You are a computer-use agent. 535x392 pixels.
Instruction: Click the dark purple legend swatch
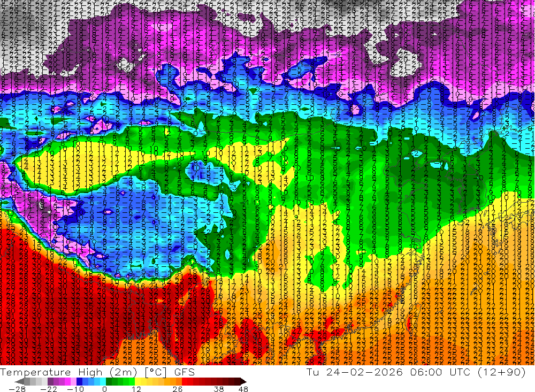click(50, 381)
